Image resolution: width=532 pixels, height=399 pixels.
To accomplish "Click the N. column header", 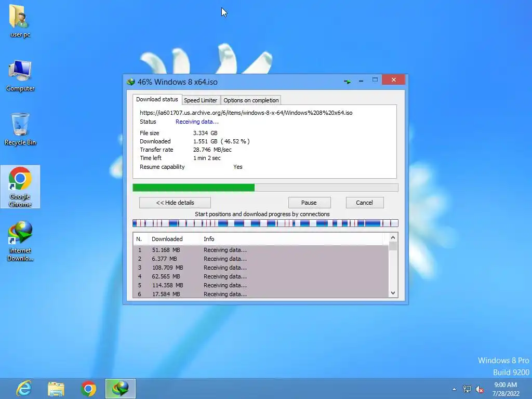I will coord(141,239).
